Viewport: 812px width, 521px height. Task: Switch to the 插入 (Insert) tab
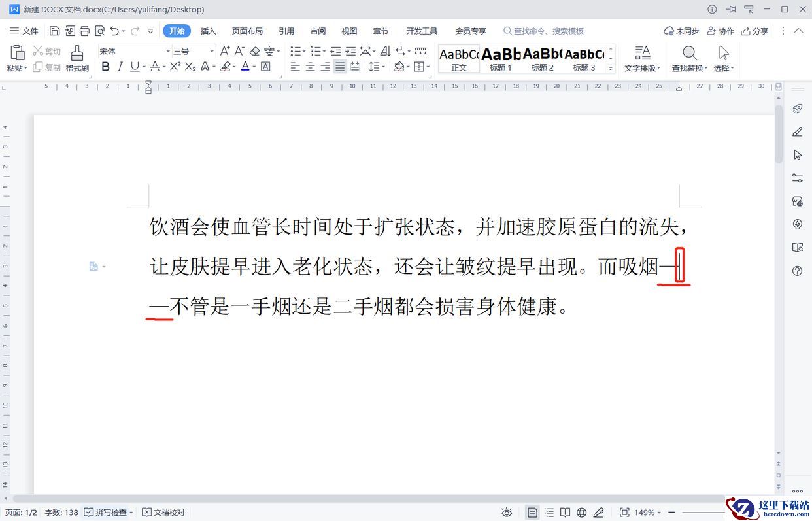click(x=208, y=31)
